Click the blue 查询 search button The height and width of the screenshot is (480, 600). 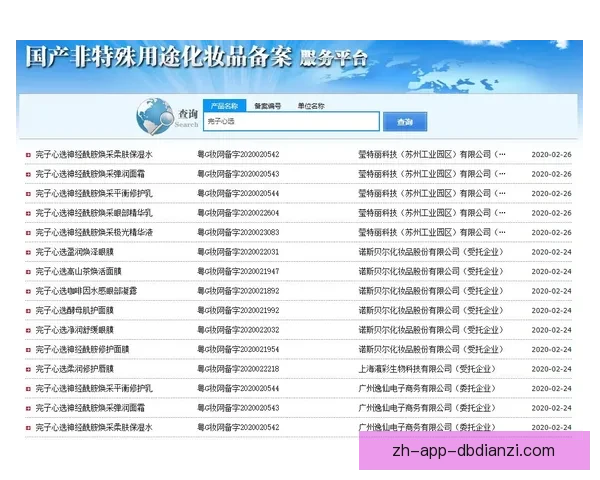pyautogui.click(x=405, y=122)
